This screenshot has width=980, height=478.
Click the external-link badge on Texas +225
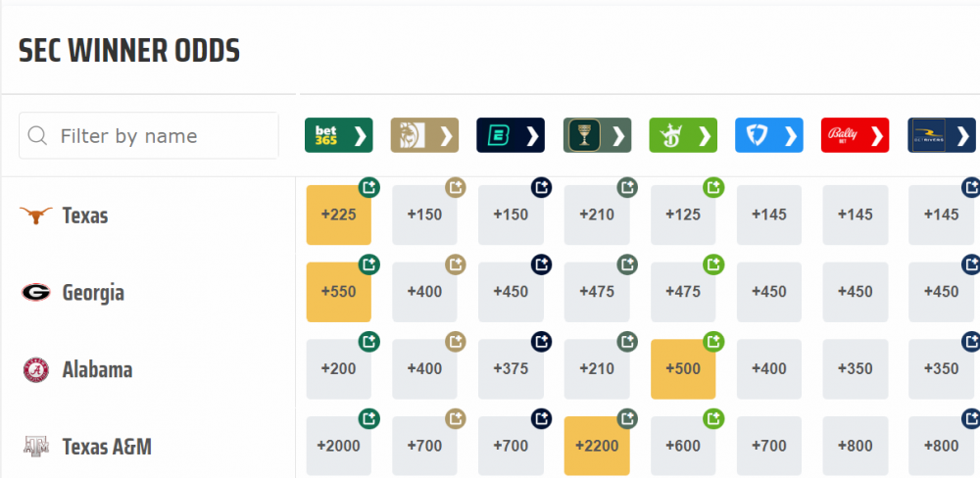click(369, 186)
